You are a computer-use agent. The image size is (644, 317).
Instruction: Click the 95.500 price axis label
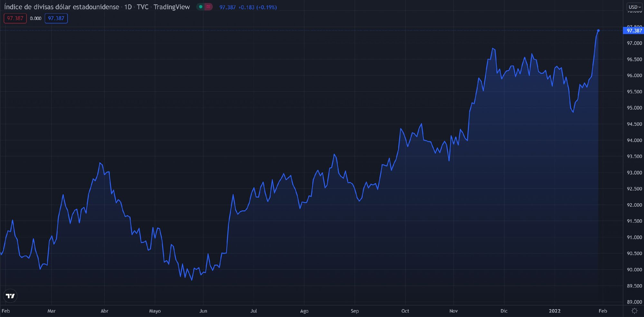(x=634, y=92)
